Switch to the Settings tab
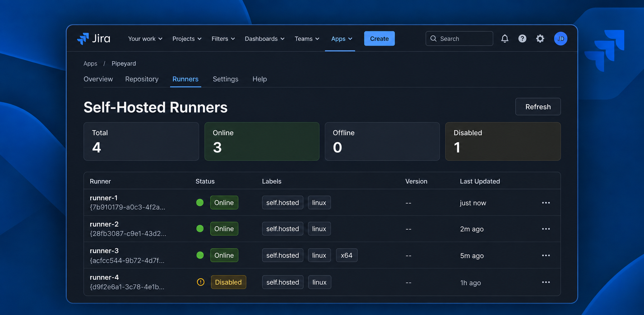 (x=226, y=79)
